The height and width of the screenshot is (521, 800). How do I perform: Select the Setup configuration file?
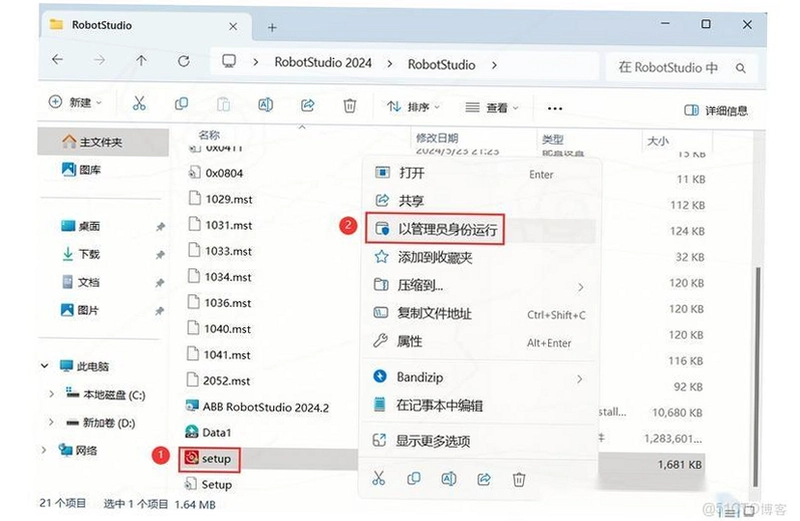[209, 484]
